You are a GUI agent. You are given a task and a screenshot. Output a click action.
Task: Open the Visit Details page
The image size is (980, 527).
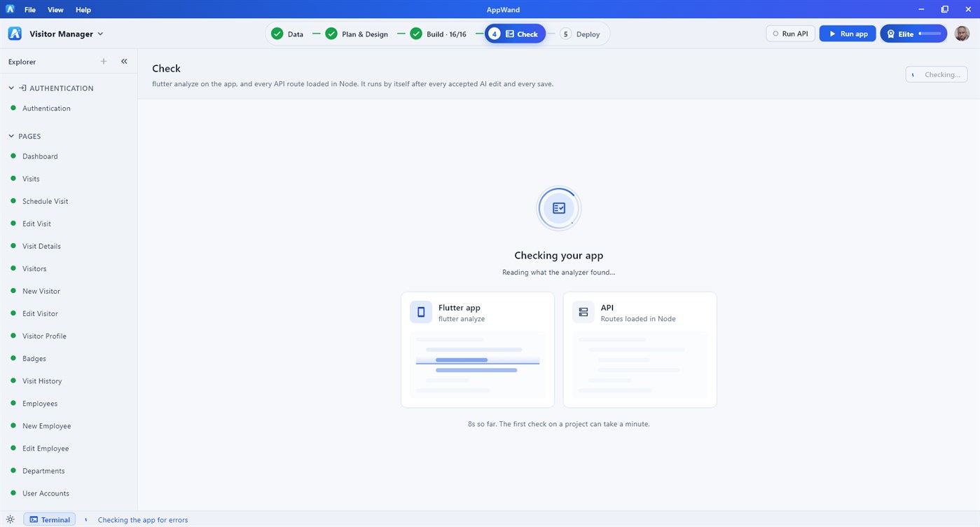coord(41,246)
